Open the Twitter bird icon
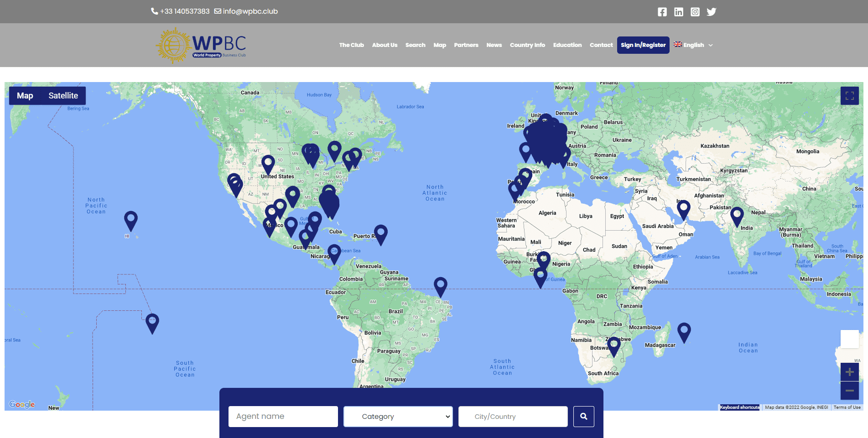 point(711,12)
